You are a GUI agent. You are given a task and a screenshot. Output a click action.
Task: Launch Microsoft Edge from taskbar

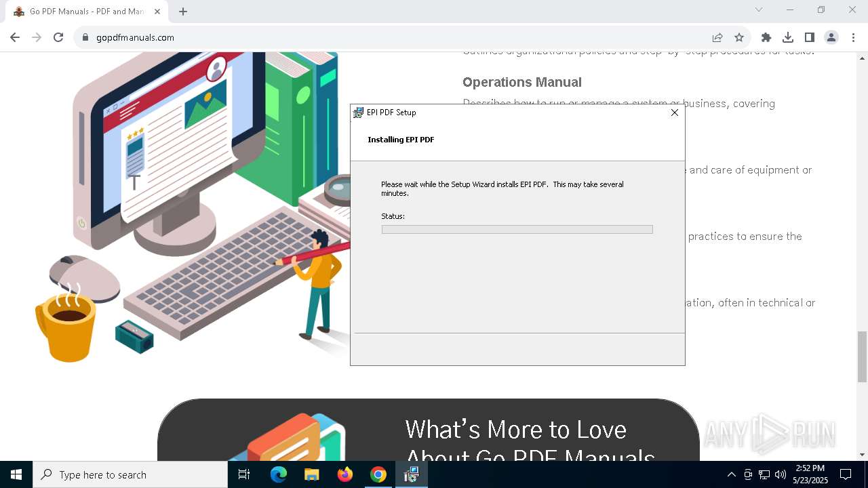[279, 474]
